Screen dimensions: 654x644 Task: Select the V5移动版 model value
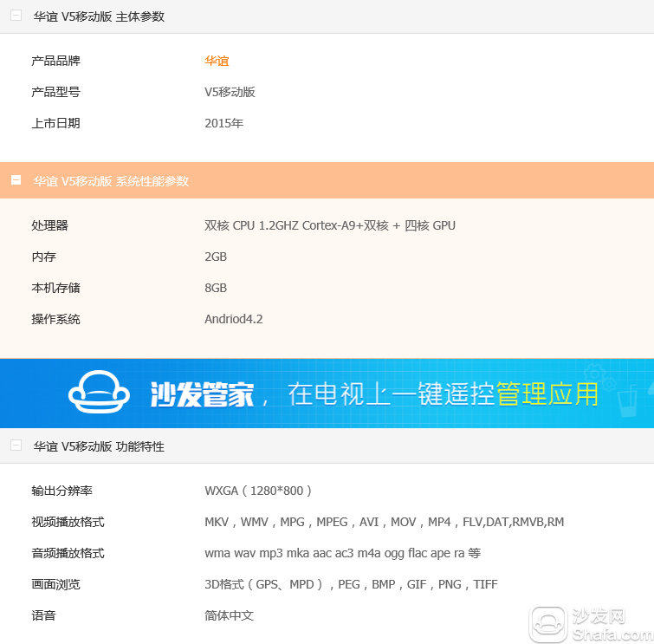pyautogui.click(x=230, y=92)
